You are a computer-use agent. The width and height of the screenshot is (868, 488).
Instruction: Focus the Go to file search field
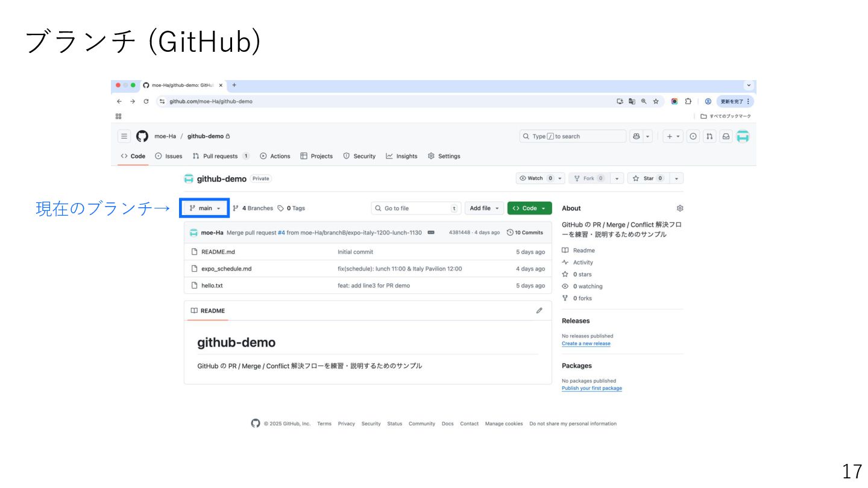[x=416, y=208]
